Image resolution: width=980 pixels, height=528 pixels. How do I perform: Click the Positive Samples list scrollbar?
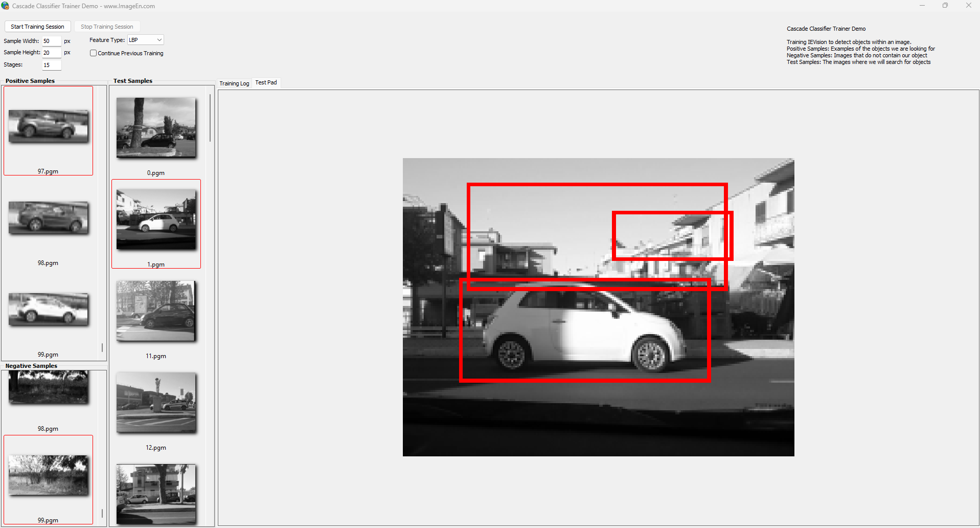coord(102,347)
